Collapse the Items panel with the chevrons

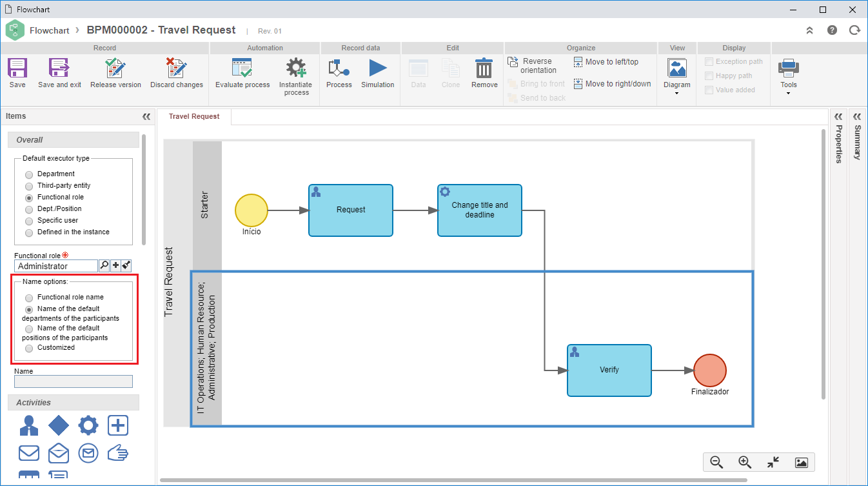click(x=146, y=117)
